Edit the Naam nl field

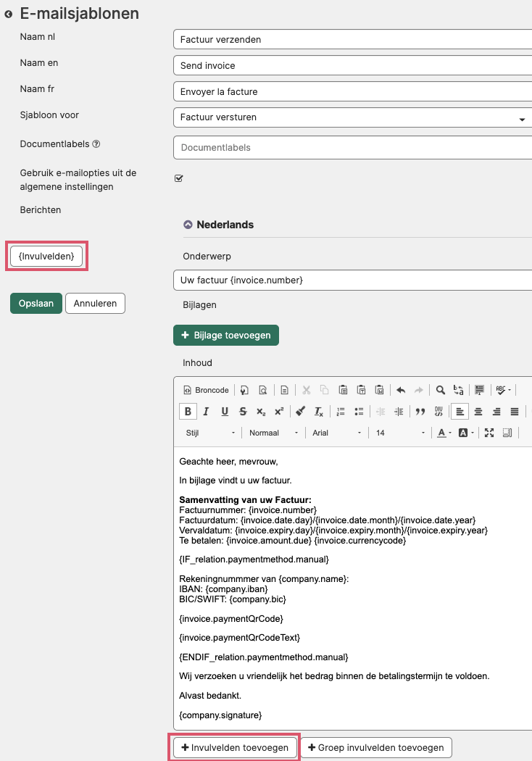[352, 39]
